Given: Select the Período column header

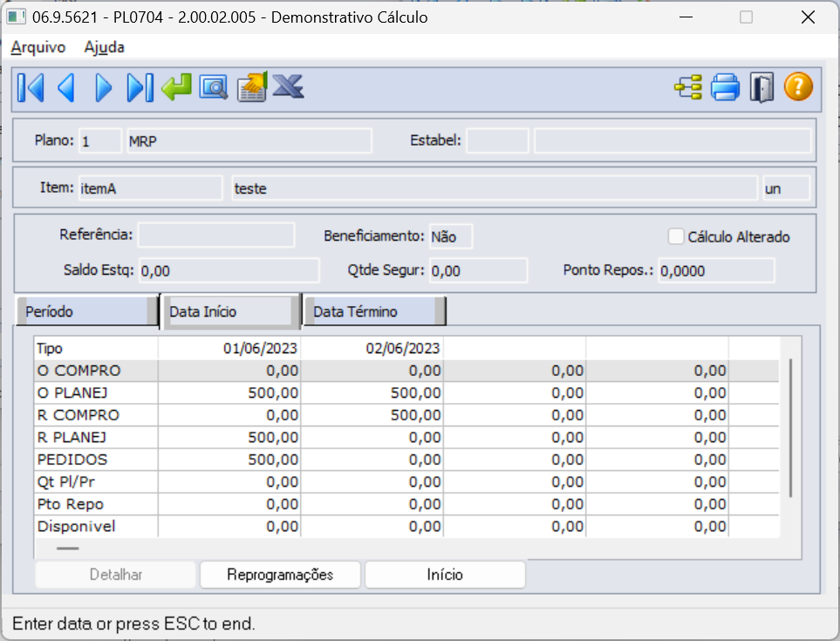Looking at the screenshot, I should (x=86, y=310).
